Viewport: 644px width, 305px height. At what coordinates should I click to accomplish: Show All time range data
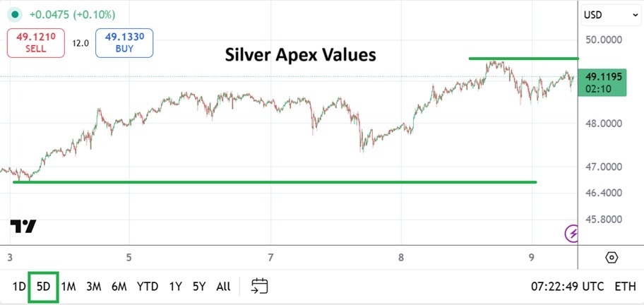223,287
